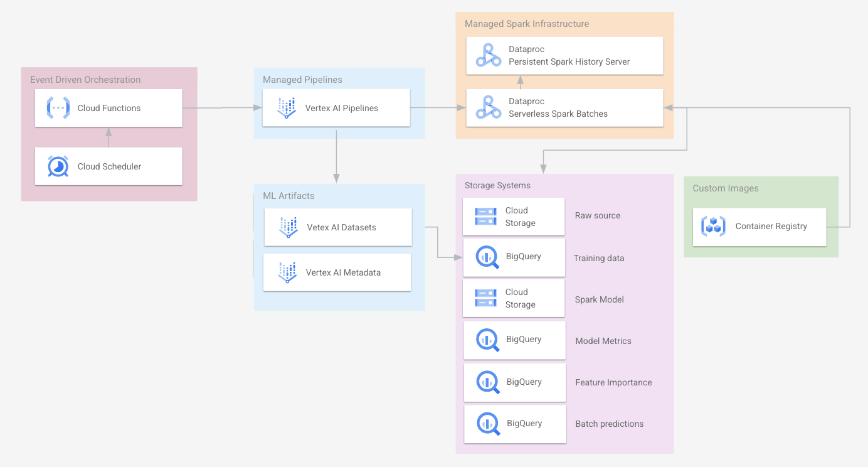
Task: Select 'BigQuery' text beside Feature Importance
Action: click(x=524, y=382)
